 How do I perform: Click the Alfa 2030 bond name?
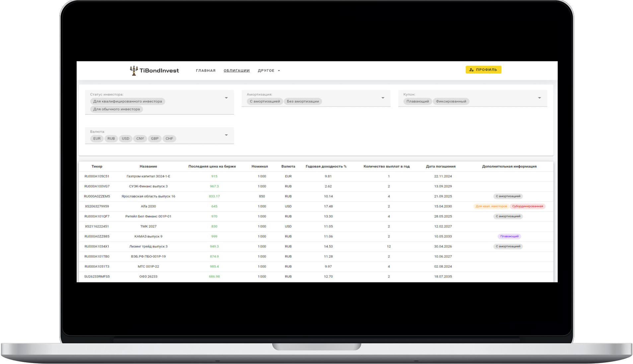148,206
